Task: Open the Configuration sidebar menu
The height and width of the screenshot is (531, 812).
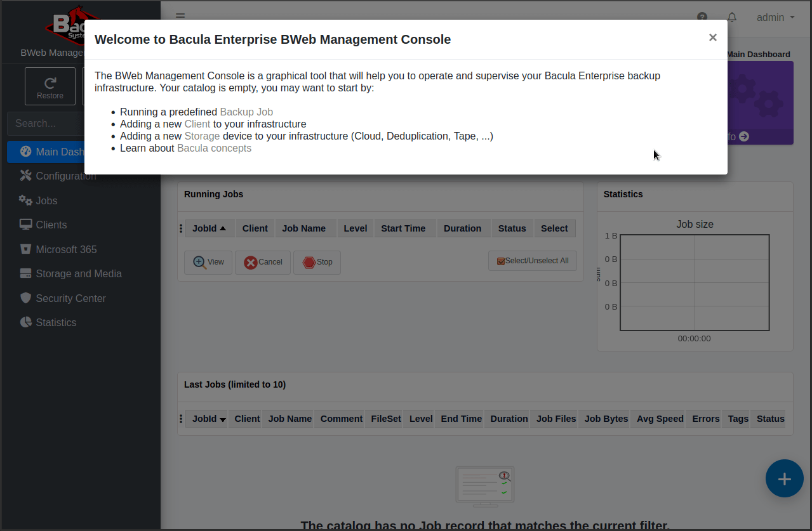Action: coord(58,176)
